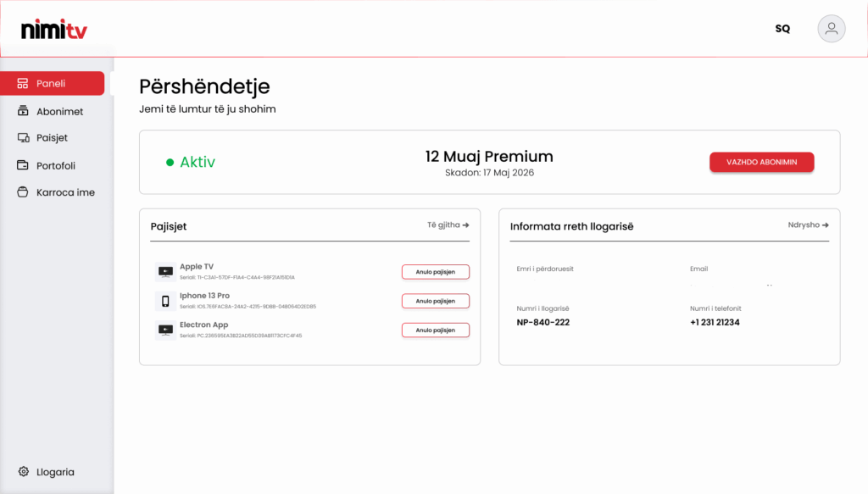
Task: Cancel the Iphone 13 Pro device
Action: click(x=436, y=301)
